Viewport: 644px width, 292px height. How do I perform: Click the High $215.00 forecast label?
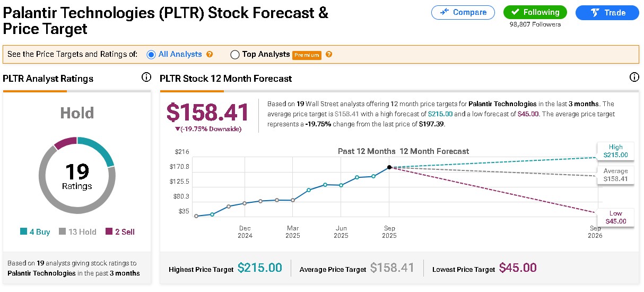pyautogui.click(x=615, y=151)
